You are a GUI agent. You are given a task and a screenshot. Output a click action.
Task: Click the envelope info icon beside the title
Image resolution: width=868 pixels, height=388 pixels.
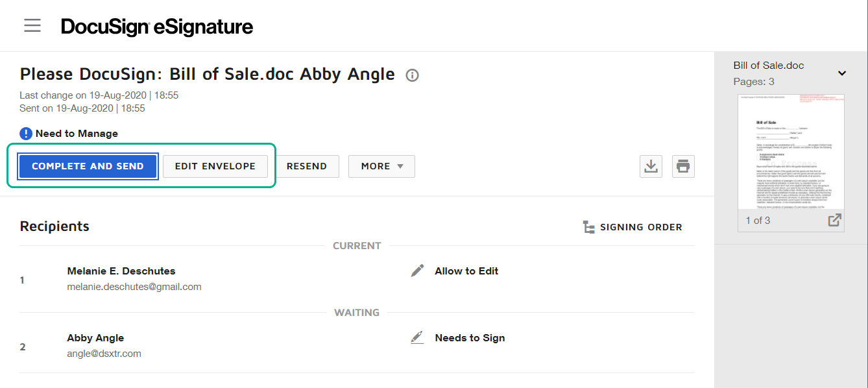click(412, 75)
